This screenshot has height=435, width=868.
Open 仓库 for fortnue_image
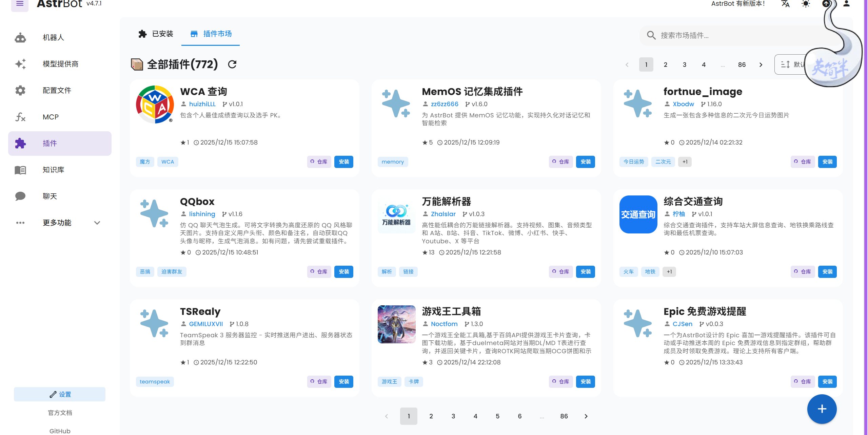pyautogui.click(x=803, y=162)
